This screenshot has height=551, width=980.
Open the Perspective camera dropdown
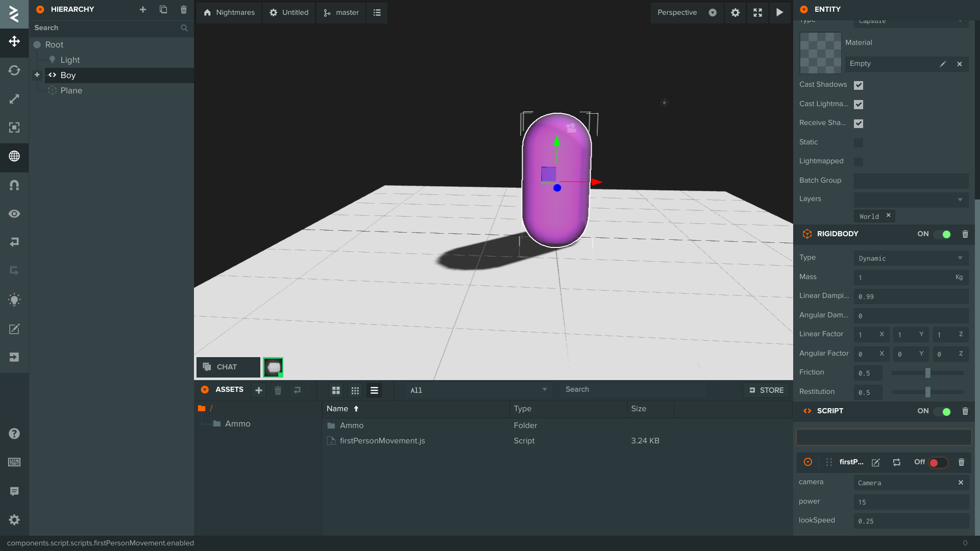click(x=687, y=12)
